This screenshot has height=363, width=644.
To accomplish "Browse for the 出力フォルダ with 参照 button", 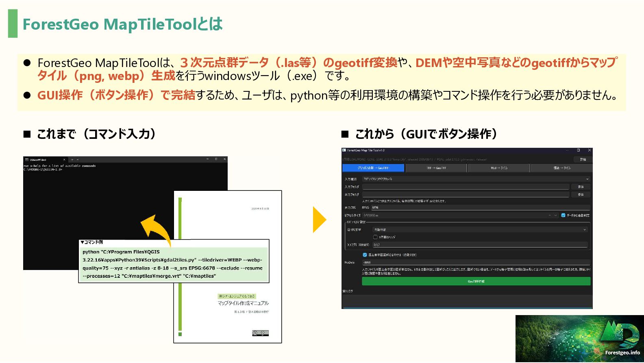I will click(581, 194).
